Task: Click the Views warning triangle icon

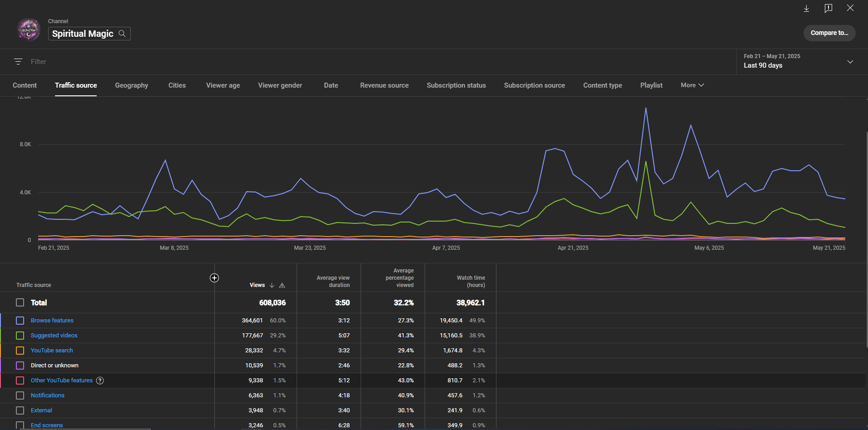Action: pos(282,285)
